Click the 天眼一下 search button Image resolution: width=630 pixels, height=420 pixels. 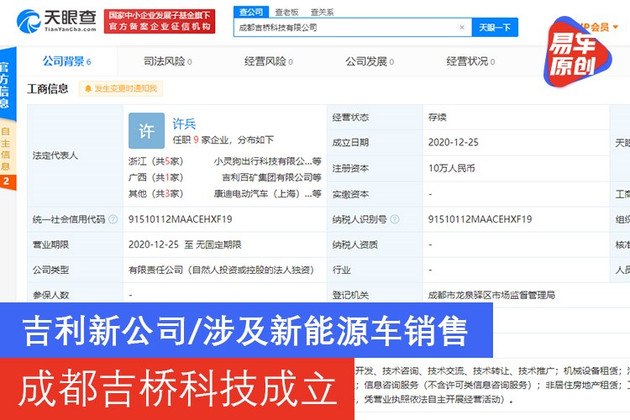[x=495, y=27]
